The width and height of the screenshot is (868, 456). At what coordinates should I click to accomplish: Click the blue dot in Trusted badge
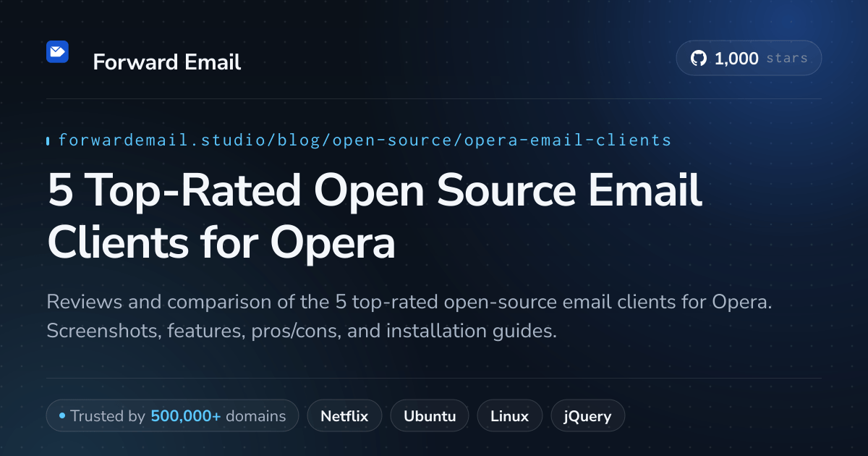click(62, 416)
